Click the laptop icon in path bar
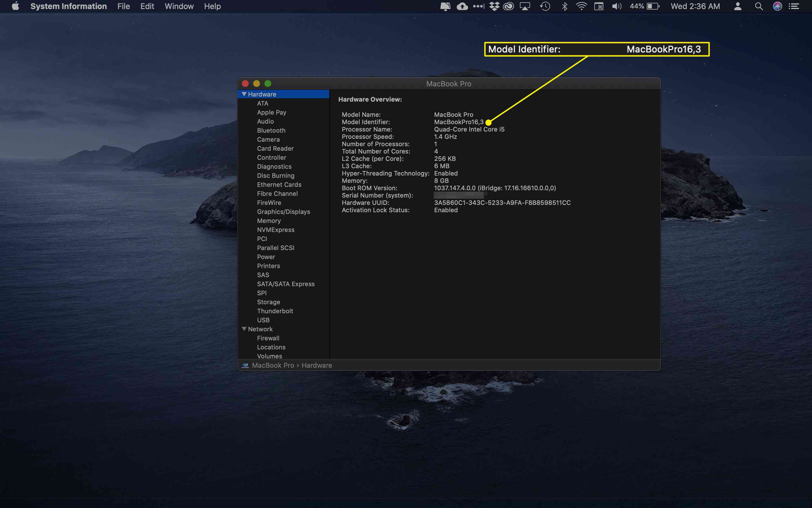 (245, 365)
